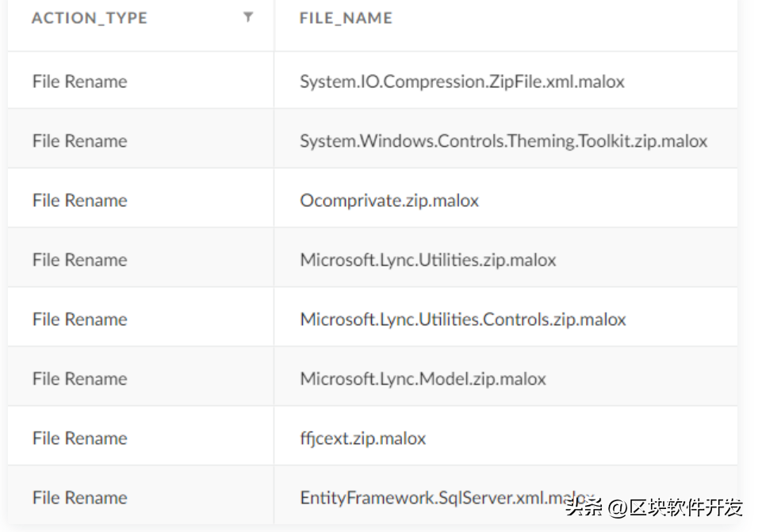Click File Rename in the Theming.Toolkit row

click(79, 141)
